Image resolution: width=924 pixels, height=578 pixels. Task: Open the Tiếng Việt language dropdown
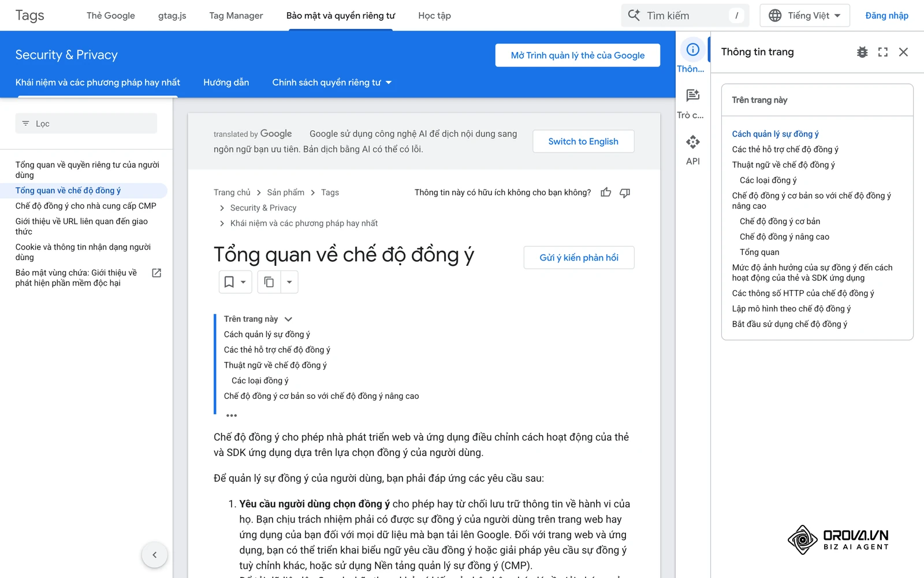(x=805, y=16)
